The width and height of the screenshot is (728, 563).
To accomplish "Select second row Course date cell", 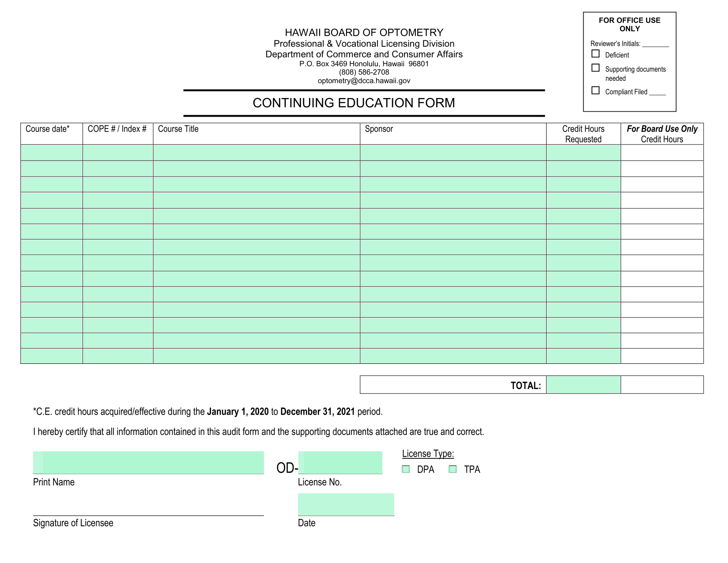I will [52, 169].
